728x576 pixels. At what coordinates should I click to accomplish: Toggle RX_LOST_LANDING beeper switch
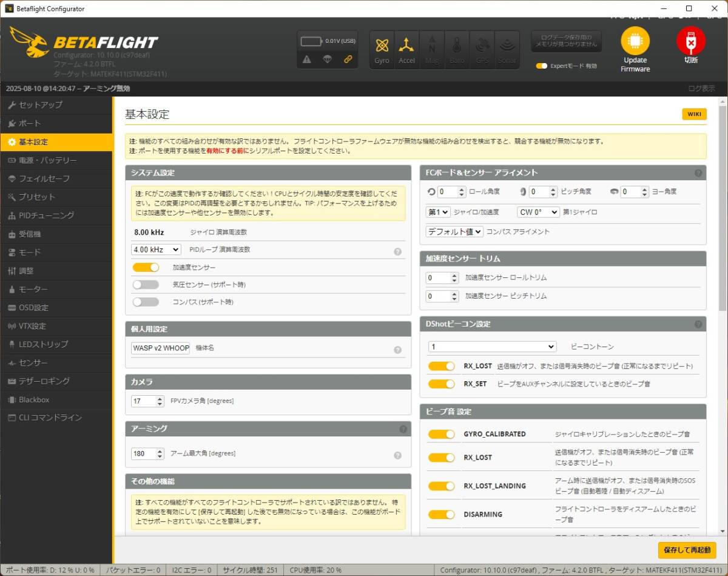click(441, 486)
